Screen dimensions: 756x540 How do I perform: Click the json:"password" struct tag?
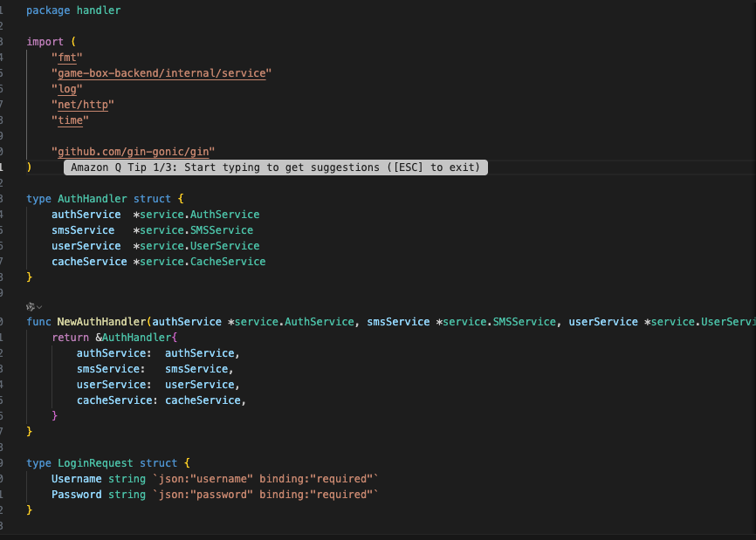pos(206,495)
